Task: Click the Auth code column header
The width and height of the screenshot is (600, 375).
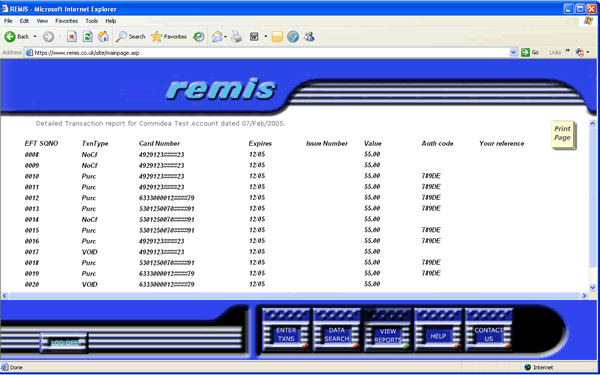Action: coord(437,144)
